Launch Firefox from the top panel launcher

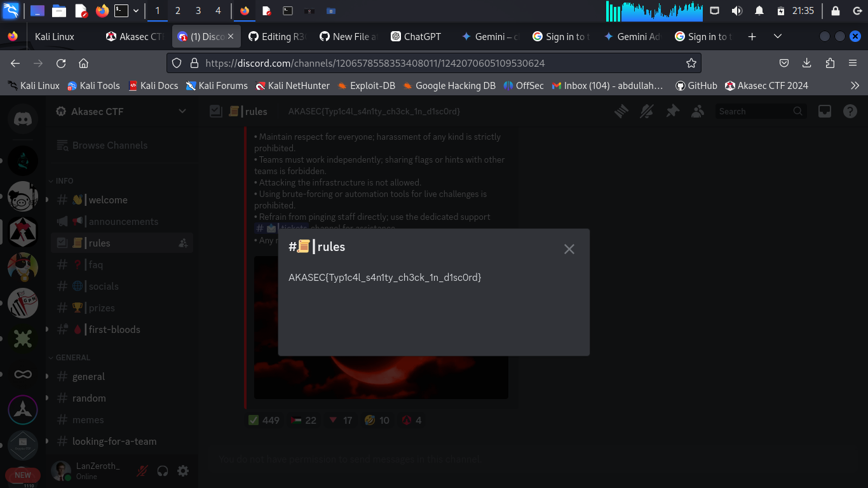(x=102, y=11)
